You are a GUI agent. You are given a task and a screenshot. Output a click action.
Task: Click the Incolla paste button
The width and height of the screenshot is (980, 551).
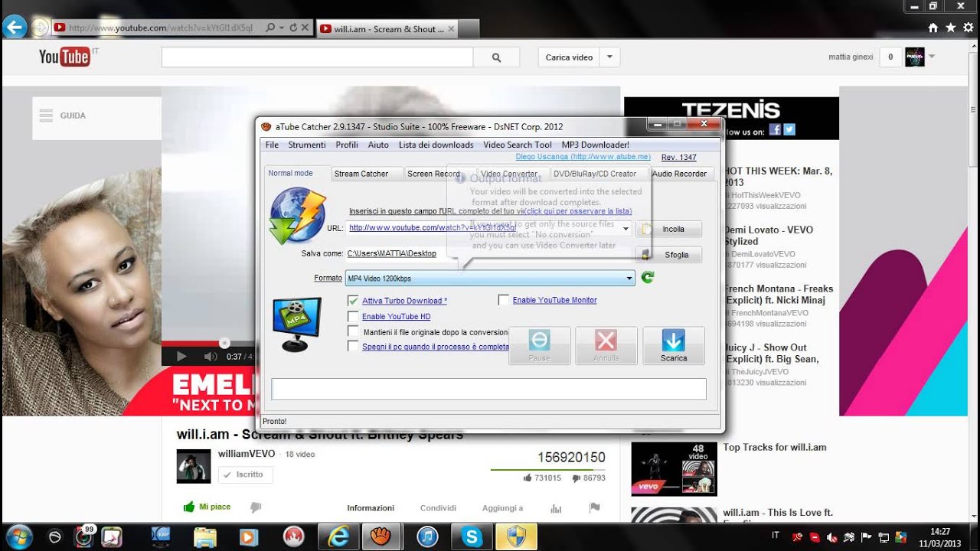point(668,229)
